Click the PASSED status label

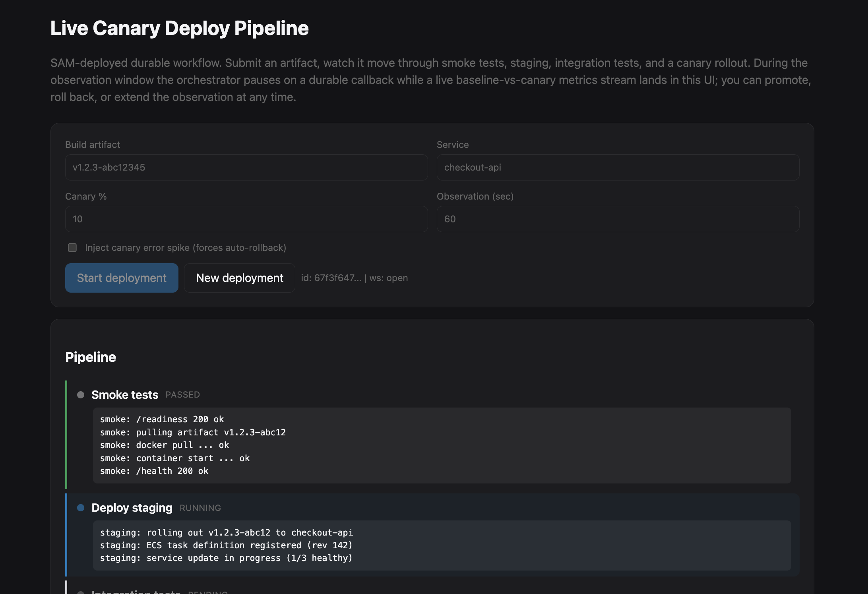coord(183,395)
